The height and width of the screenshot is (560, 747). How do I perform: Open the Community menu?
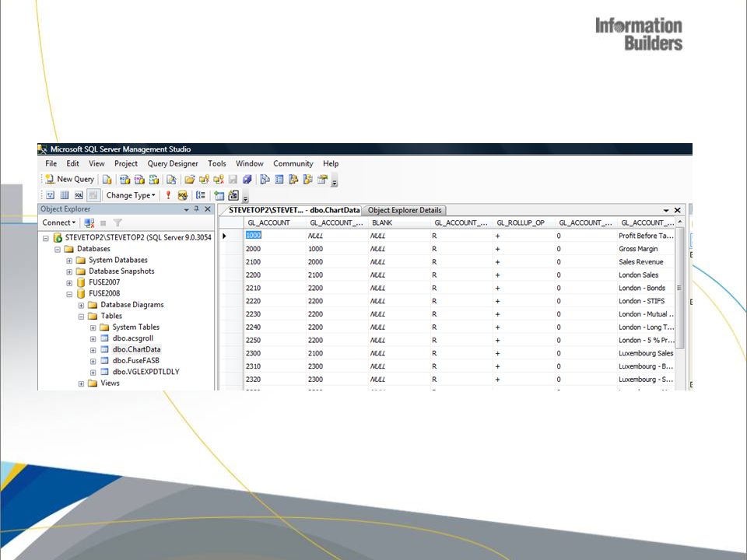[x=293, y=163]
